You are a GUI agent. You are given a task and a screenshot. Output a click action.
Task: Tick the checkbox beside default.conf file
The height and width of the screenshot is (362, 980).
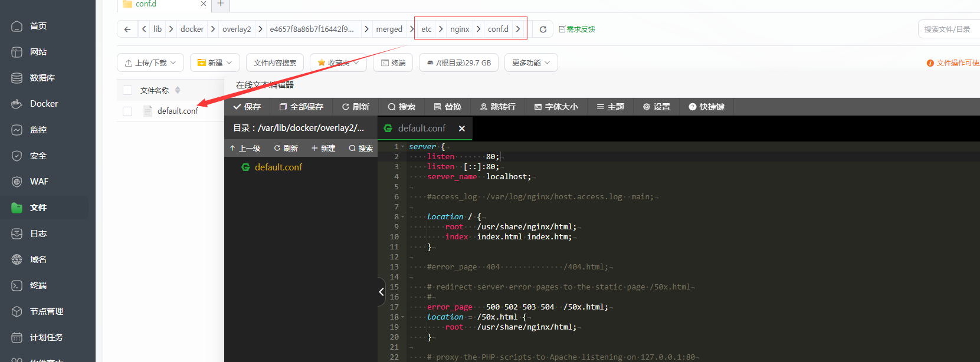click(127, 111)
